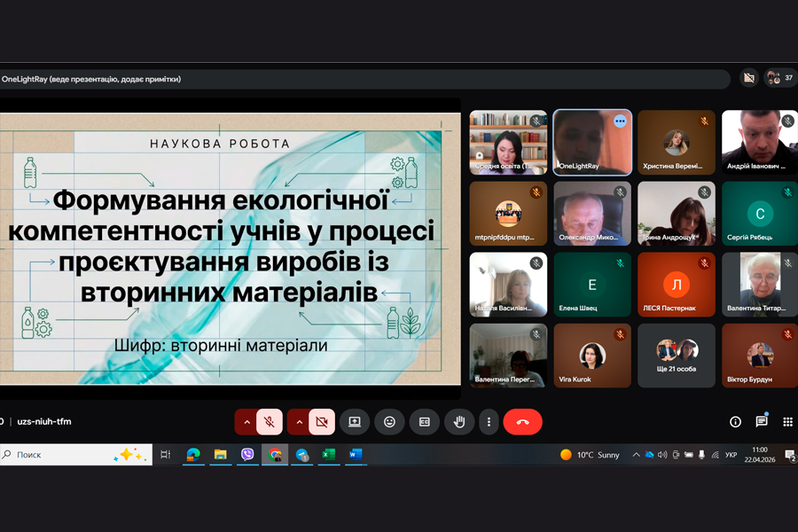Select Ірина Андрощук participant tile
This screenshot has width=798, height=532.
(x=677, y=214)
